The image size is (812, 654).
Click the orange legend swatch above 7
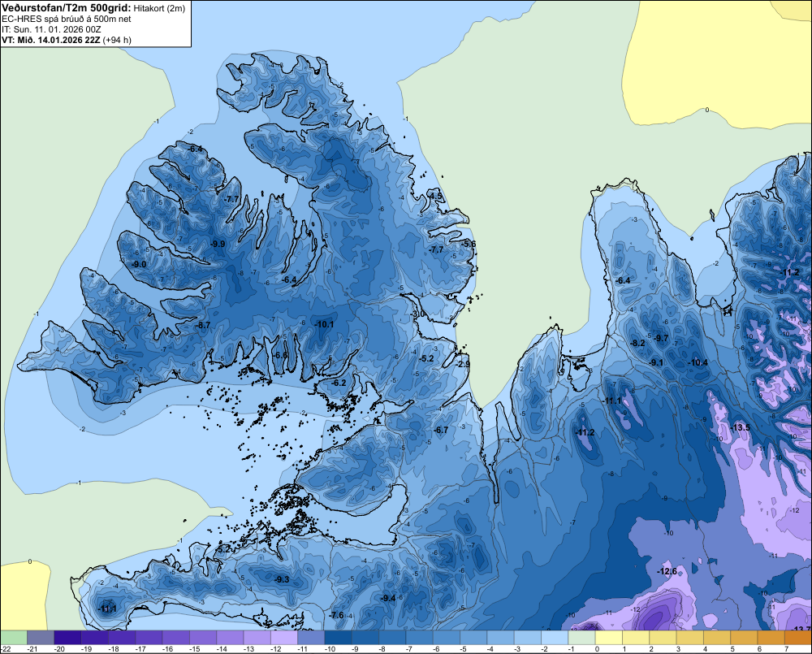(x=798, y=637)
